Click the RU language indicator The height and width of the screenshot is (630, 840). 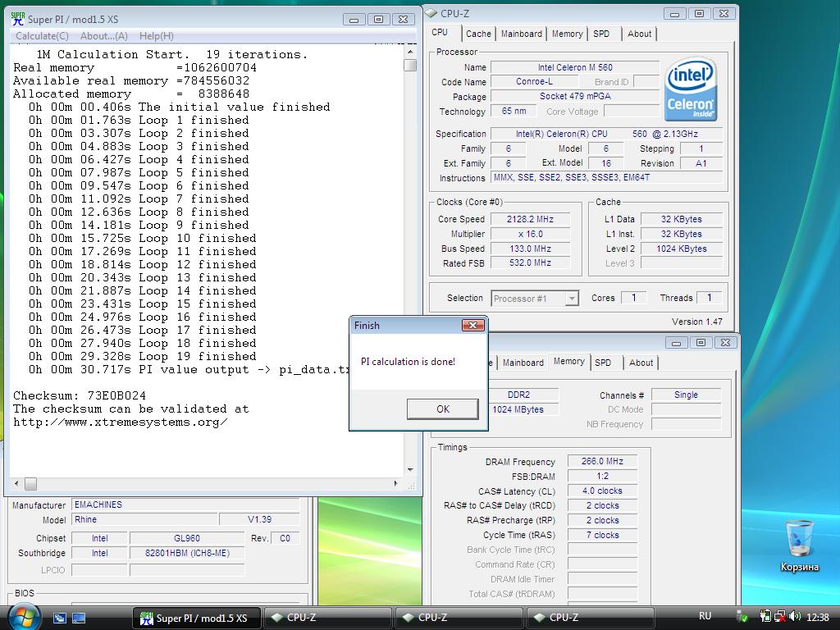click(x=705, y=617)
